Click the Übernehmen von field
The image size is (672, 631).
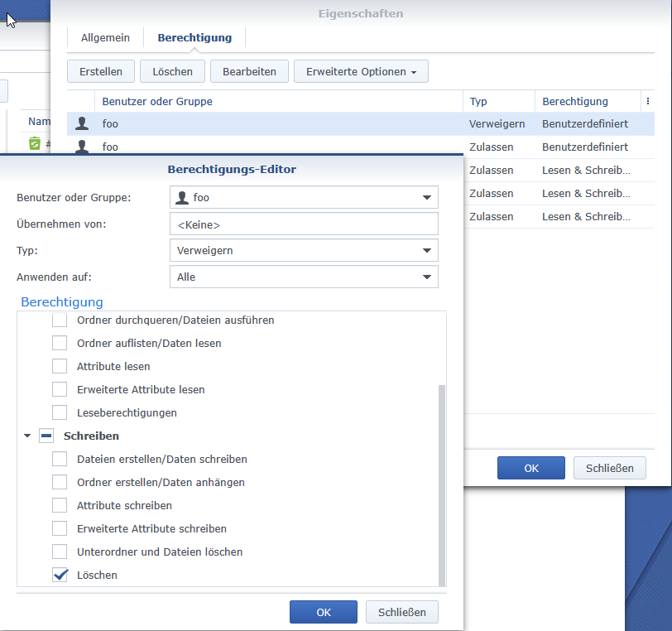(x=303, y=224)
